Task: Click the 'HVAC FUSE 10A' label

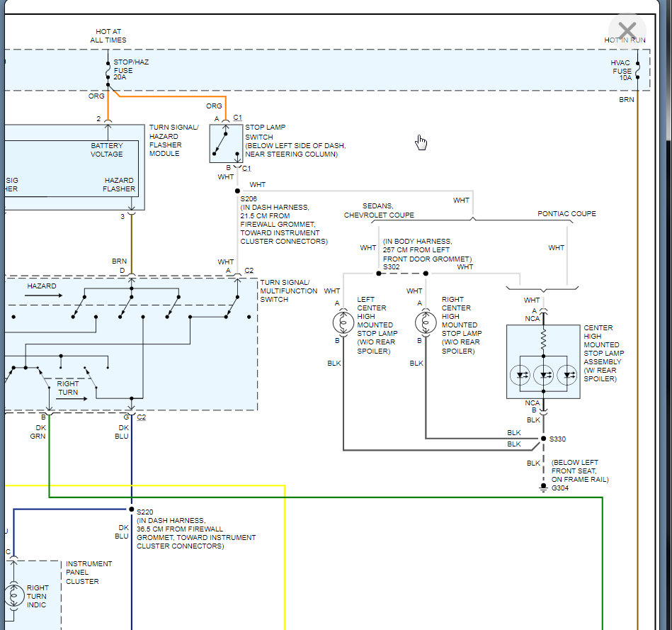Action: [621, 70]
